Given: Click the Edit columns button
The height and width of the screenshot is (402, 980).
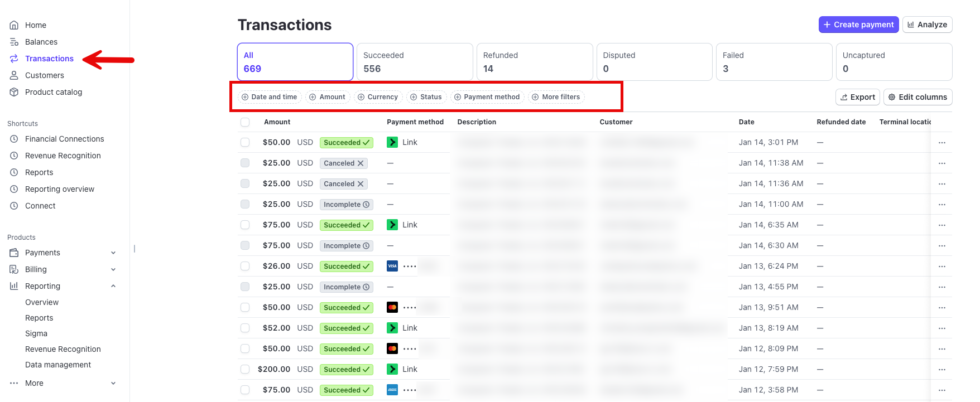Looking at the screenshot, I should pos(917,97).
